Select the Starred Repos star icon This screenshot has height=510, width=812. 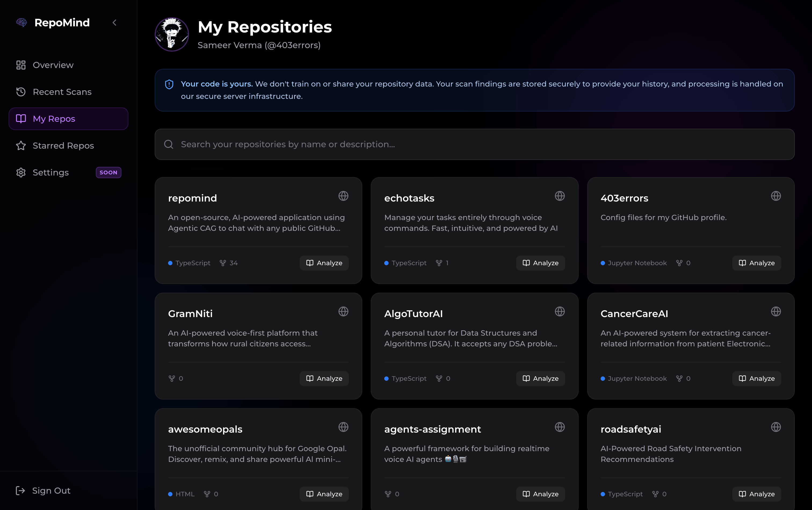(x=21, y=145)
